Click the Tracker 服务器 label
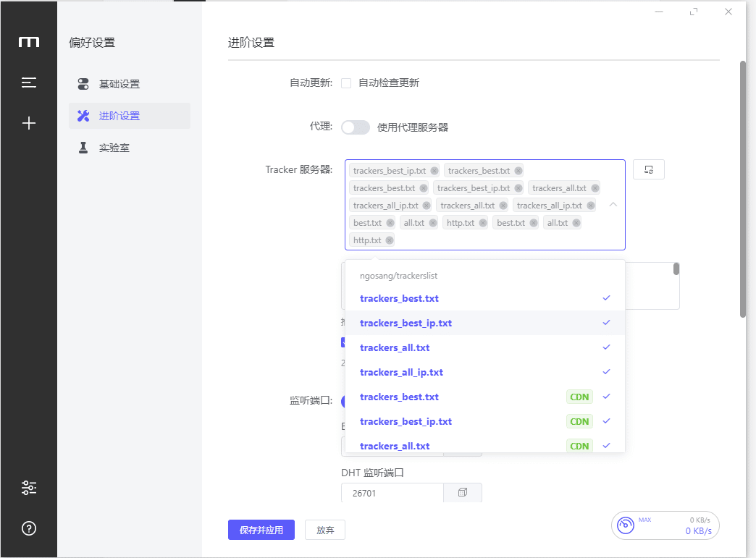The image size is (756, 558). 298,169
